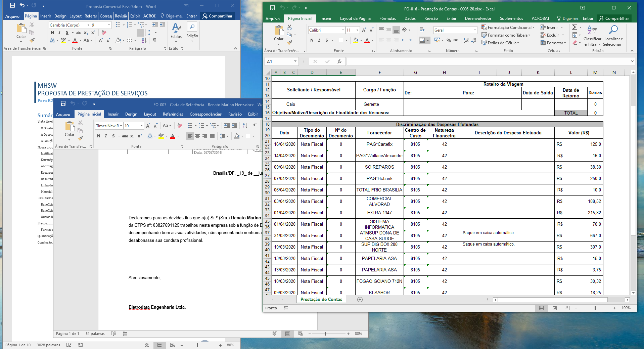Save the Excel workbook with the disk icon
Image resolution: width=644 pixels, height=349 pixels.
click(x=273, y=8)
